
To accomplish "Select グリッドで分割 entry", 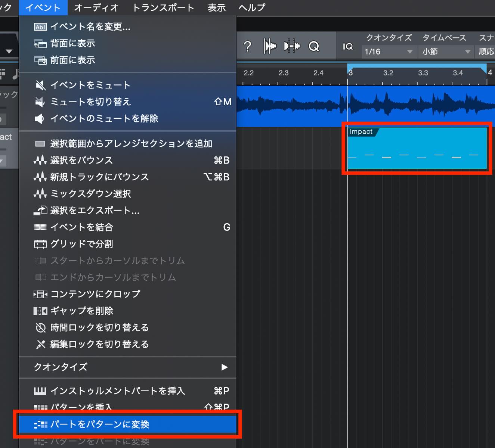I will tap(127, 244).
